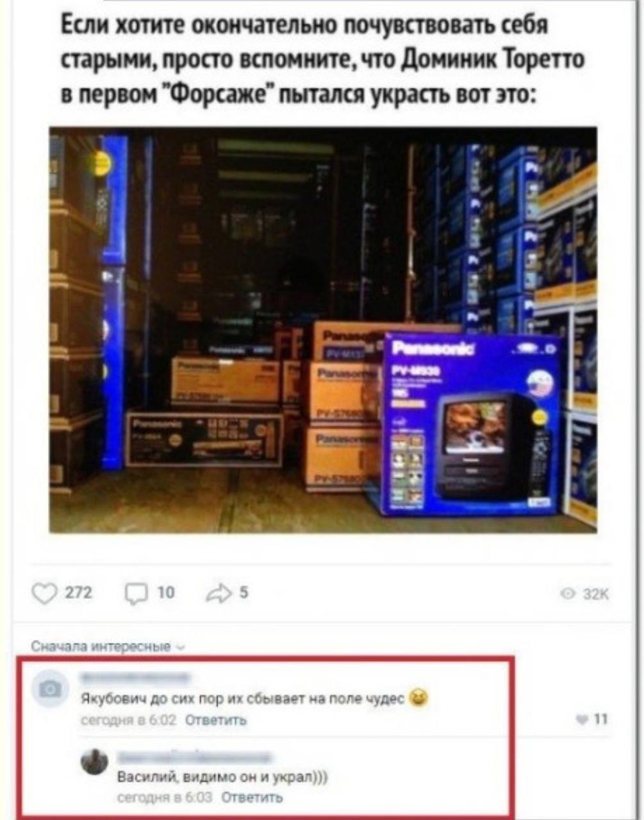Reply to the Якубович comment via Ответить

click(216, 720)
